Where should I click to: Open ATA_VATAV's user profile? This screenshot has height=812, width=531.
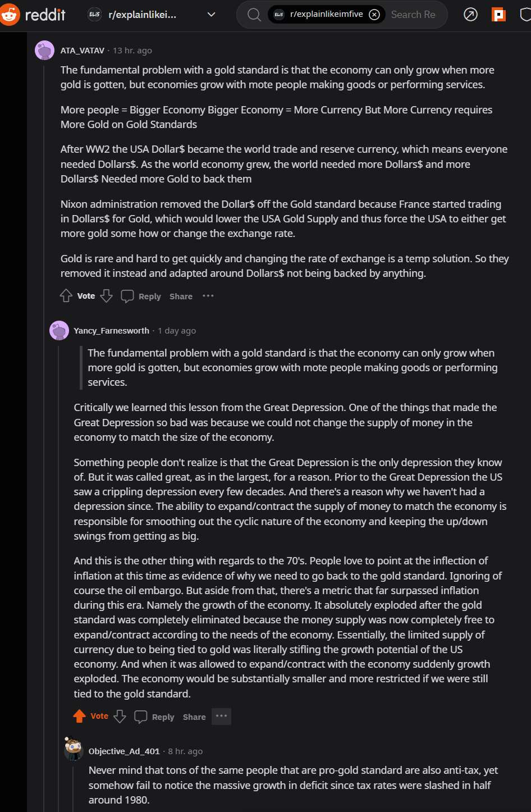(x=83, y=51)
